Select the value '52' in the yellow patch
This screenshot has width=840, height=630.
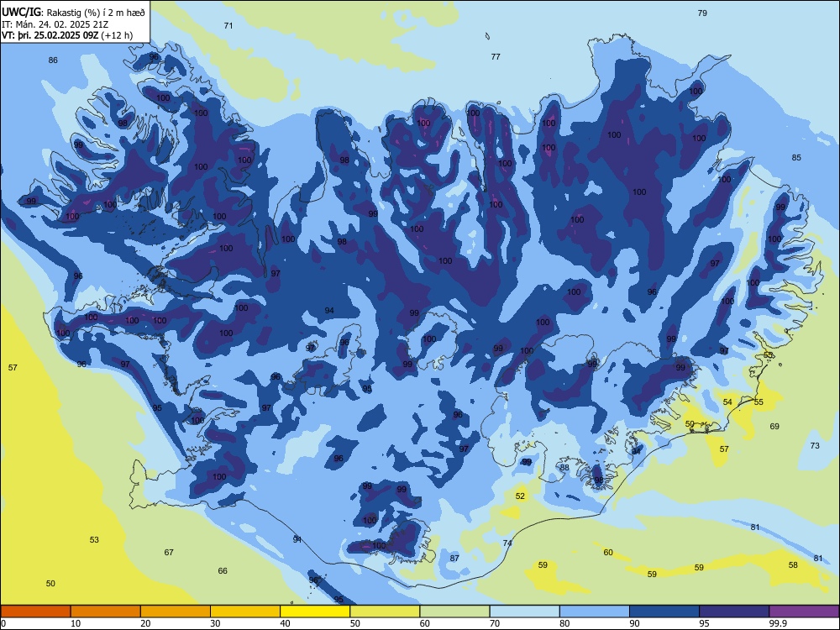pos(520,496)
